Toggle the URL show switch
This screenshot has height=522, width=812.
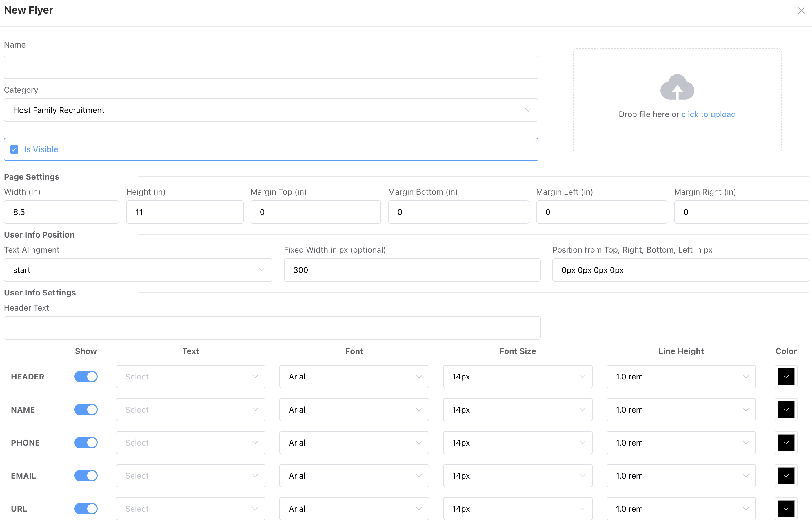pyautogui.click(x=86, y=509)
